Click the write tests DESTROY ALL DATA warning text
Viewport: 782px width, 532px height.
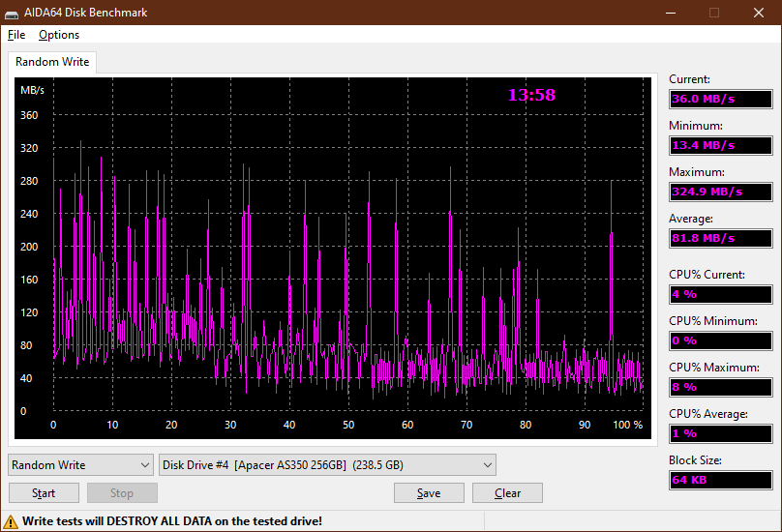pyautogui.click(x=172, y=521)
